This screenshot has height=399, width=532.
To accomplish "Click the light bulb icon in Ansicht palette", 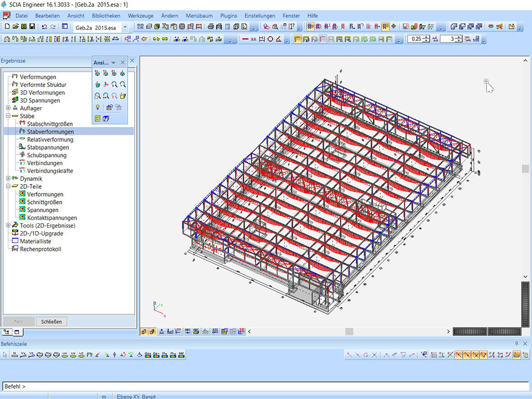I will (98, 107).
